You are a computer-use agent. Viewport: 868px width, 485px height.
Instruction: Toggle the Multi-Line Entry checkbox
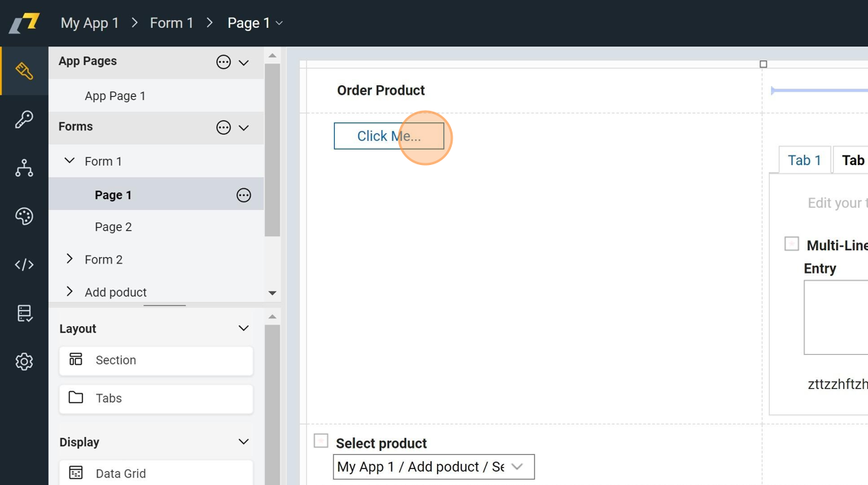791,244
